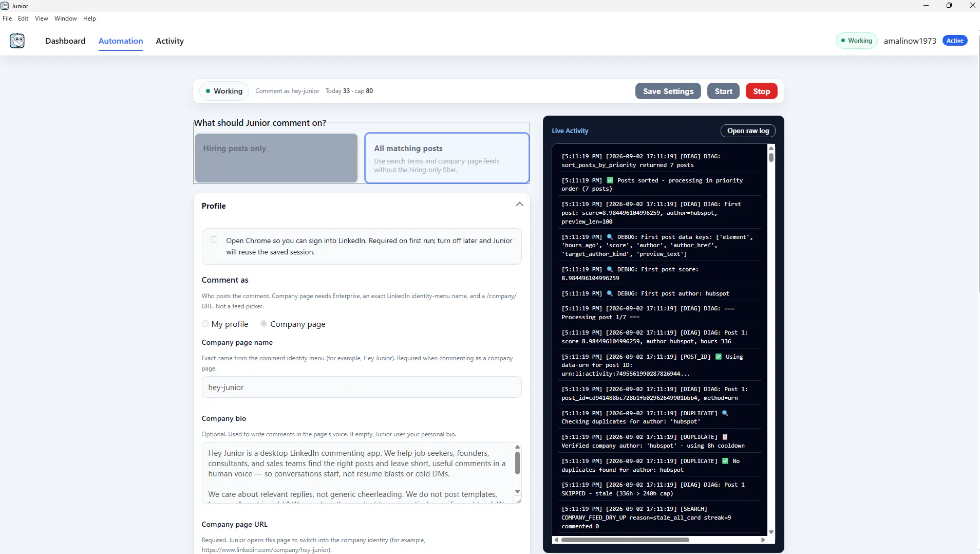The height and width of the screenshot is (554, 980).
Task: Switch to the Activity tab
Action: (x=169, y=41)
